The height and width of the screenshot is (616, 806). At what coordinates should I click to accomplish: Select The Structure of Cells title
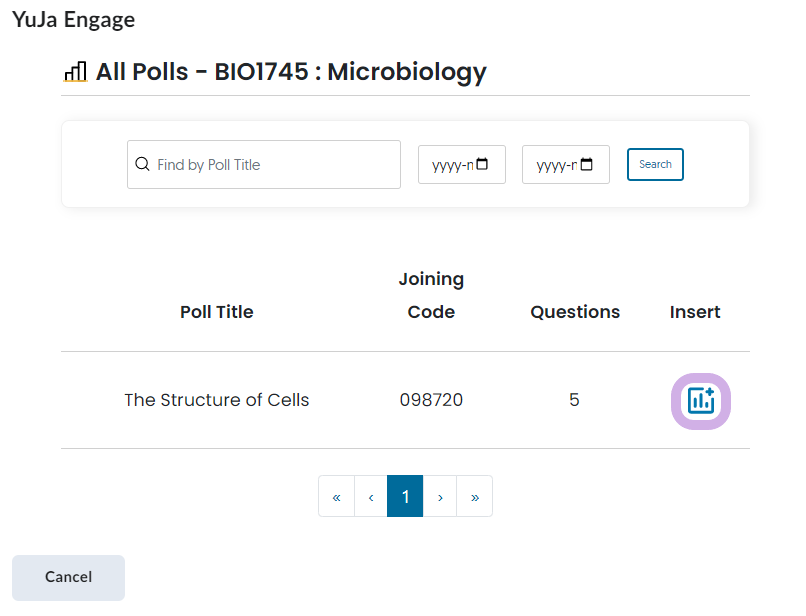[216, 400]
